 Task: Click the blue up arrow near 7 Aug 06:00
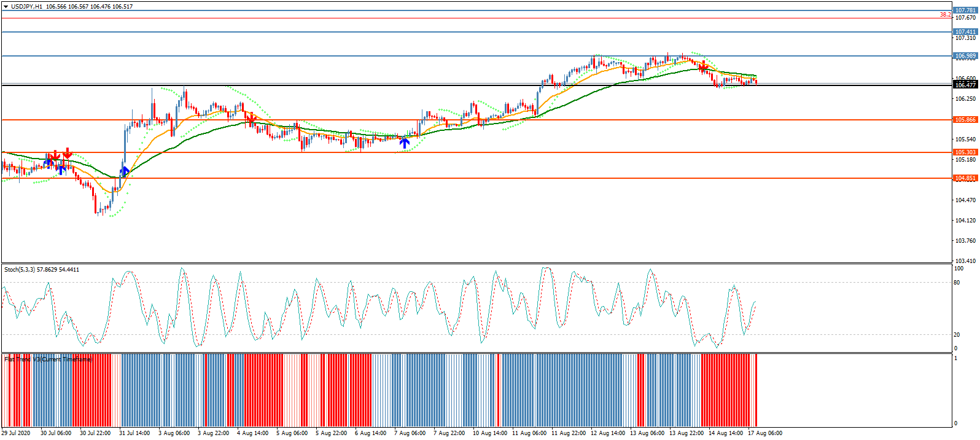pos(405,143)
